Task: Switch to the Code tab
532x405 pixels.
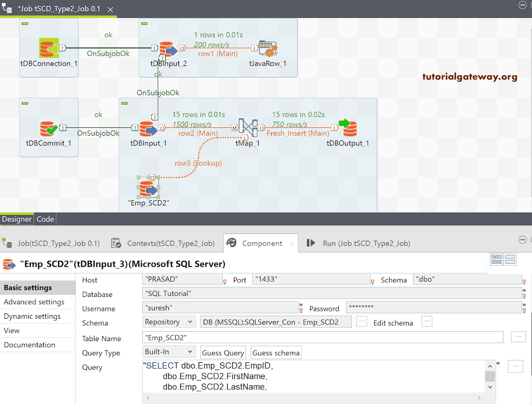Action: click(x=45, y=219)
